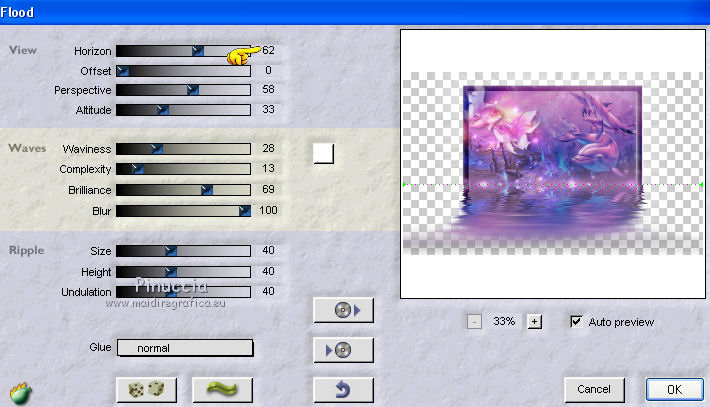The image size is (710, 407).
Task: Click the Horizon slider track
Action: coord(183,51)
